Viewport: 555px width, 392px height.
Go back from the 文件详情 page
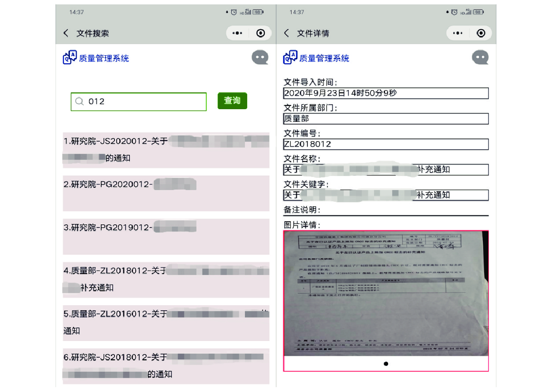(287, 33)
